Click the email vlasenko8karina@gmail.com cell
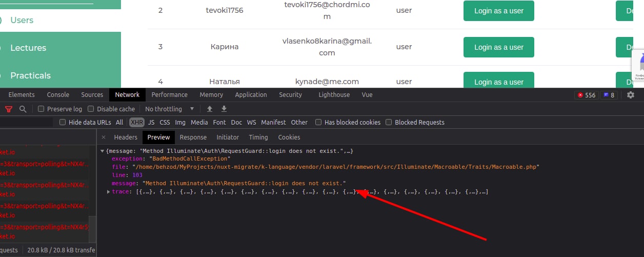The image size is (644, 257). click(x=327, y=47)
